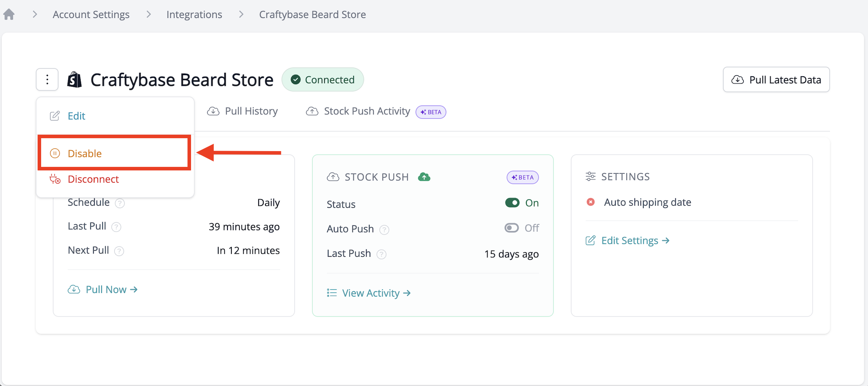Click pencil icon beside Edit Settings

[590, 240]
